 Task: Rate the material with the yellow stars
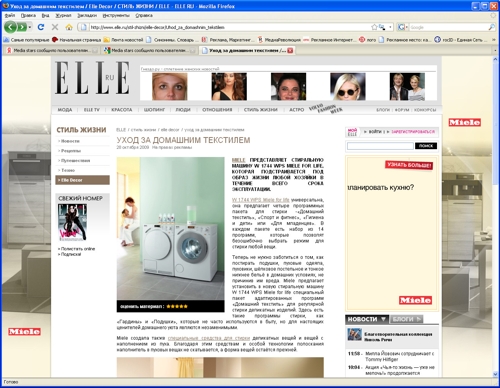(x=177, y=306)
